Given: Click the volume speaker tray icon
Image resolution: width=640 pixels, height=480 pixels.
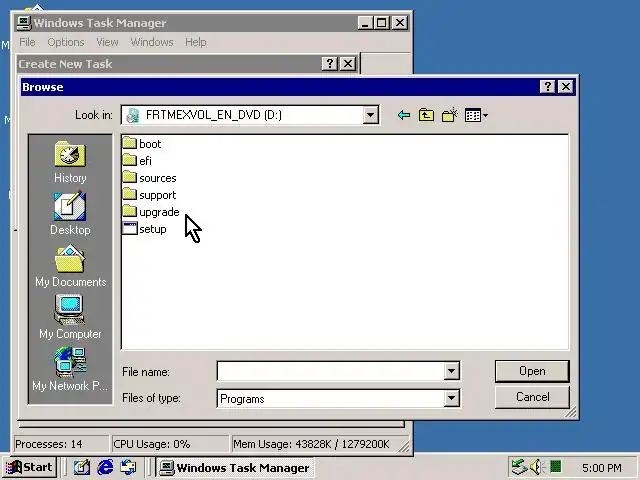Looking at the screenshot, I should click(536, 467).
